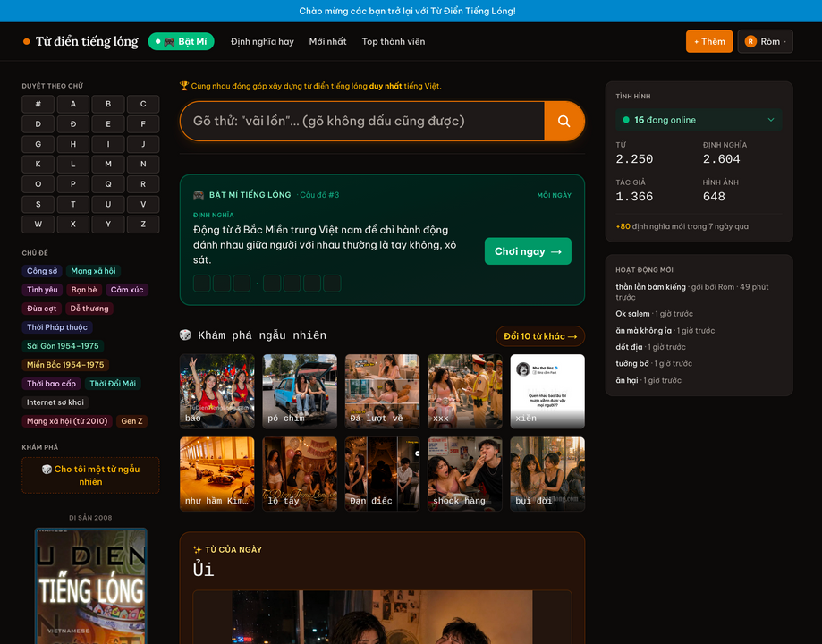Select the Tình yêu topic tag
The height and width of the screenshot is (644, 822).
click(42, 290)
